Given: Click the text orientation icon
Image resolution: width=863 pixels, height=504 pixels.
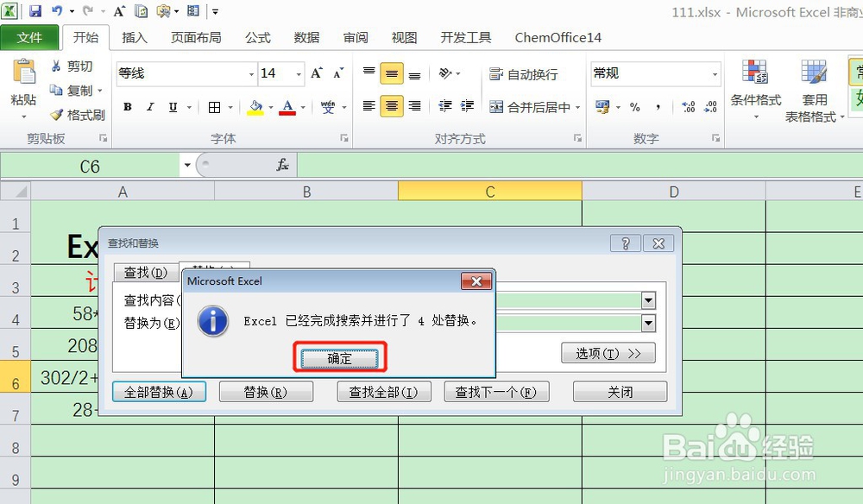Looking at the screenshot, I should [445, 72].
